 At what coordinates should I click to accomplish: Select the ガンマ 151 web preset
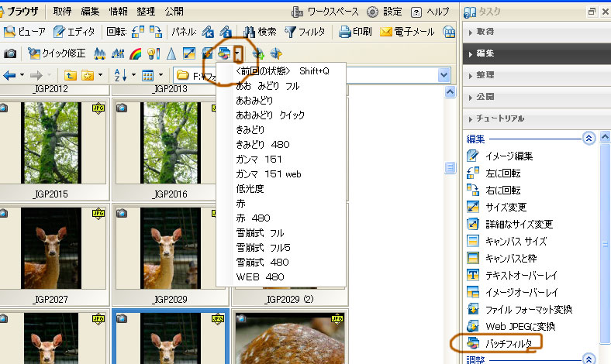pos(281,174)
